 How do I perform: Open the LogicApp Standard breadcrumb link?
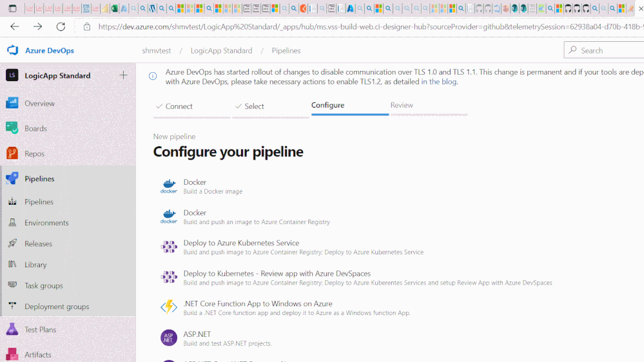(221, 50)
